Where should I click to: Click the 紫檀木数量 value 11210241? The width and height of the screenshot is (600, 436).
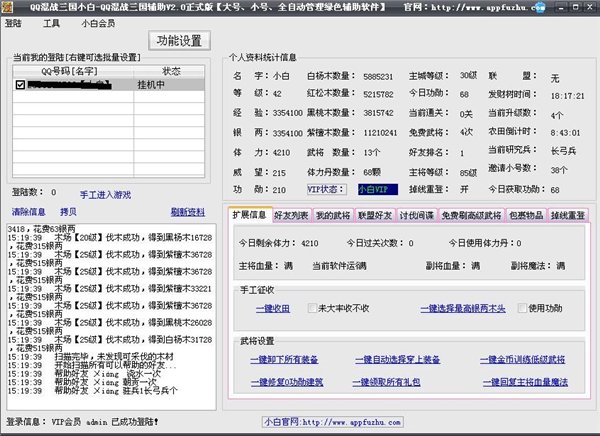(380, 133)
